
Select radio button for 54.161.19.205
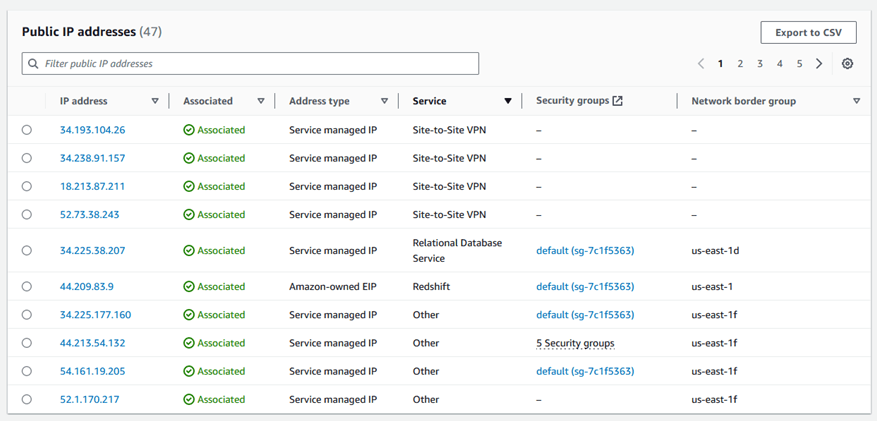point(27,371)
